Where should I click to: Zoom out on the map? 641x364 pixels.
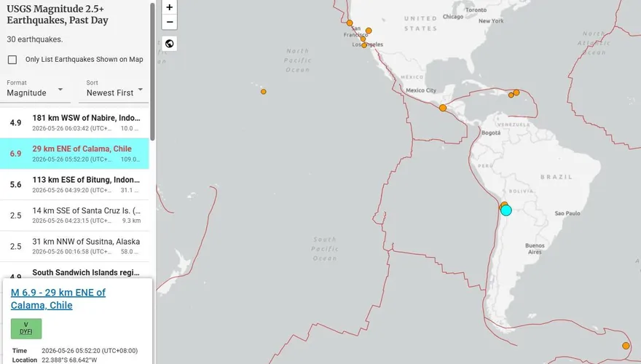[169, 22]
